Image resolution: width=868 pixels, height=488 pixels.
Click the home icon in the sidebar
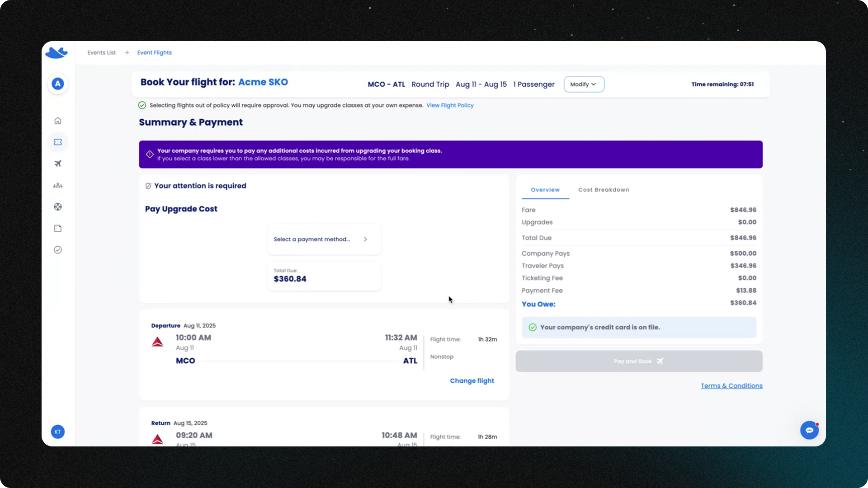pos(58,121)
